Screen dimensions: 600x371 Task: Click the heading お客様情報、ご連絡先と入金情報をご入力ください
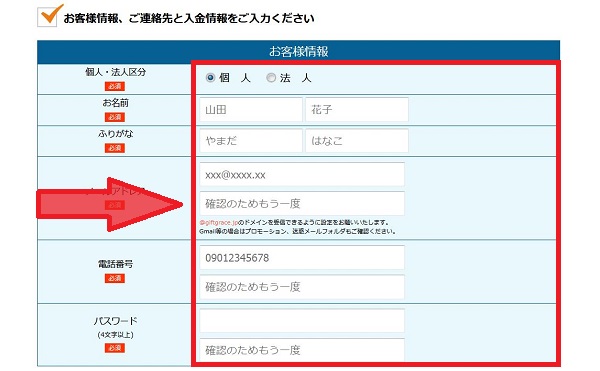(189, 18)
